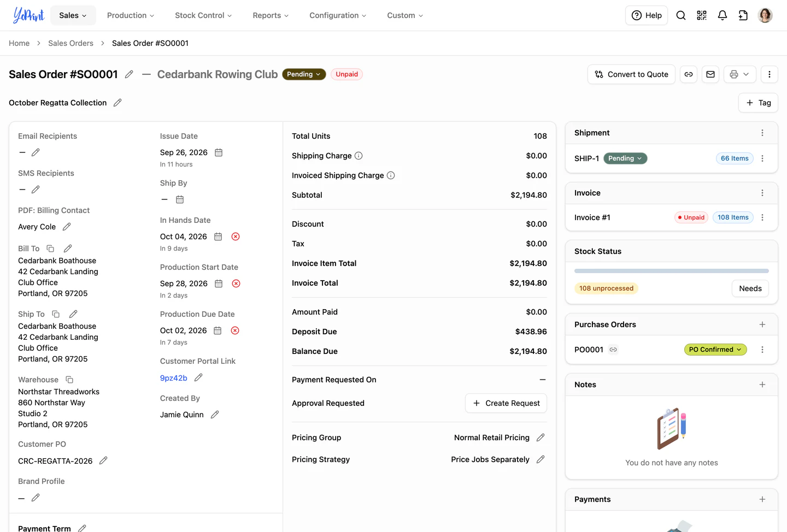Edit Pricing Strategy pencil
The height and width of the screenshot is (532, 787).
[x=541, y=459]
